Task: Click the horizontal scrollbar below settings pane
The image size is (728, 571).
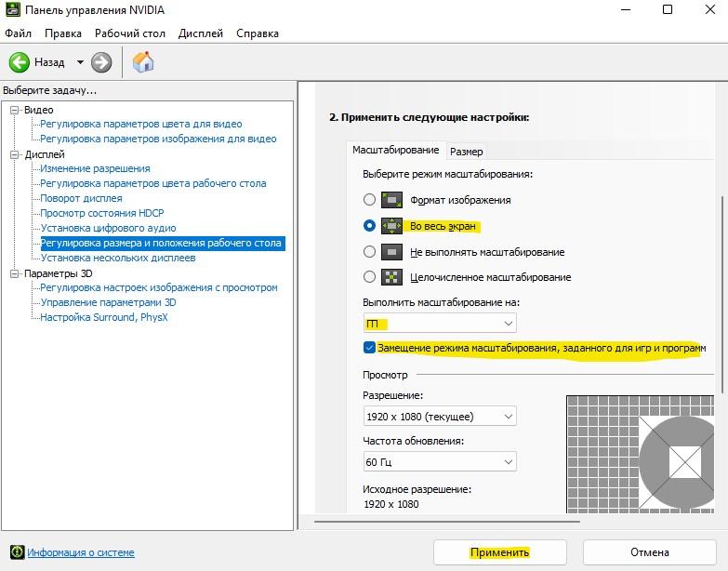Action: [x=447, y=522]
